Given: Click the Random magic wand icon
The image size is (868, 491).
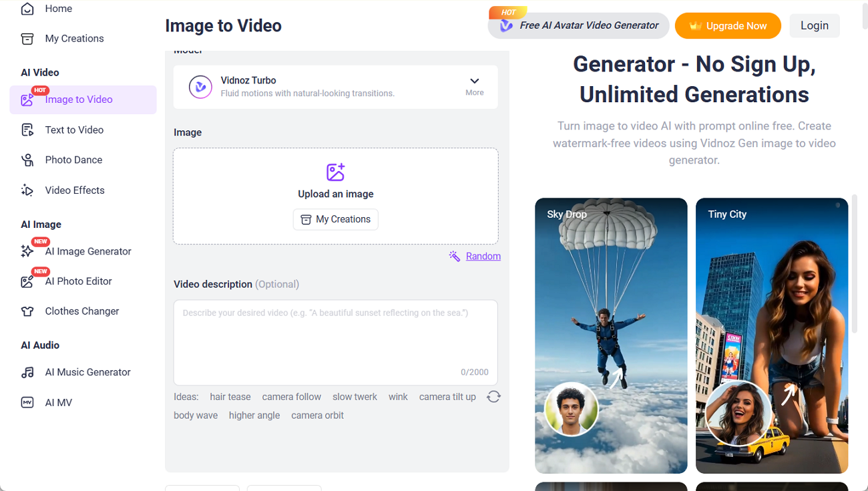Looking at the screenshot, I should [x=455, y=257].
